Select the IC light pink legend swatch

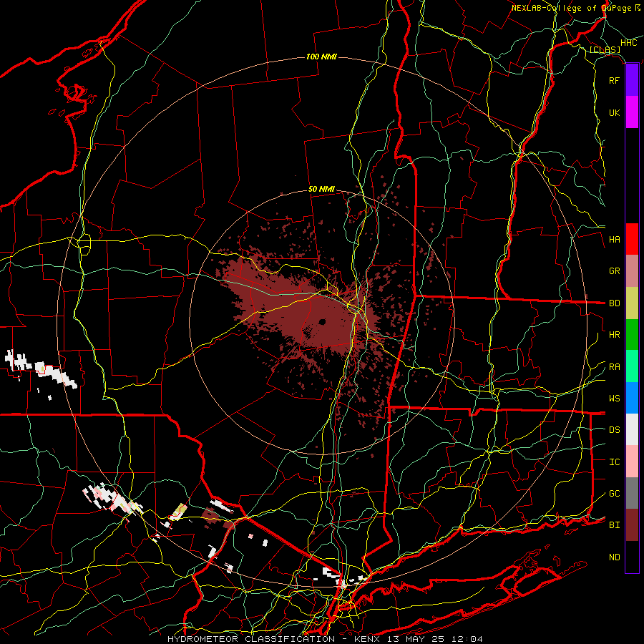pyautogui.click(x=632, y=462)
